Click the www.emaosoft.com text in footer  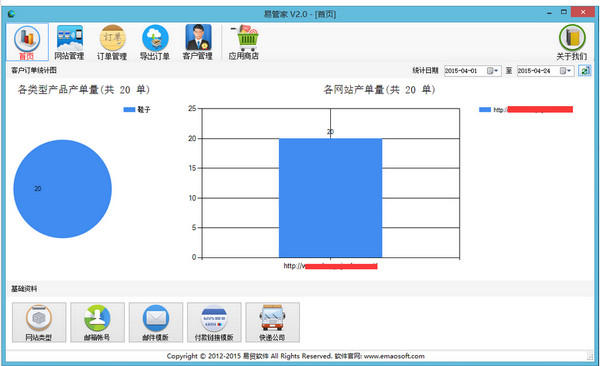(x=394, y=356)
